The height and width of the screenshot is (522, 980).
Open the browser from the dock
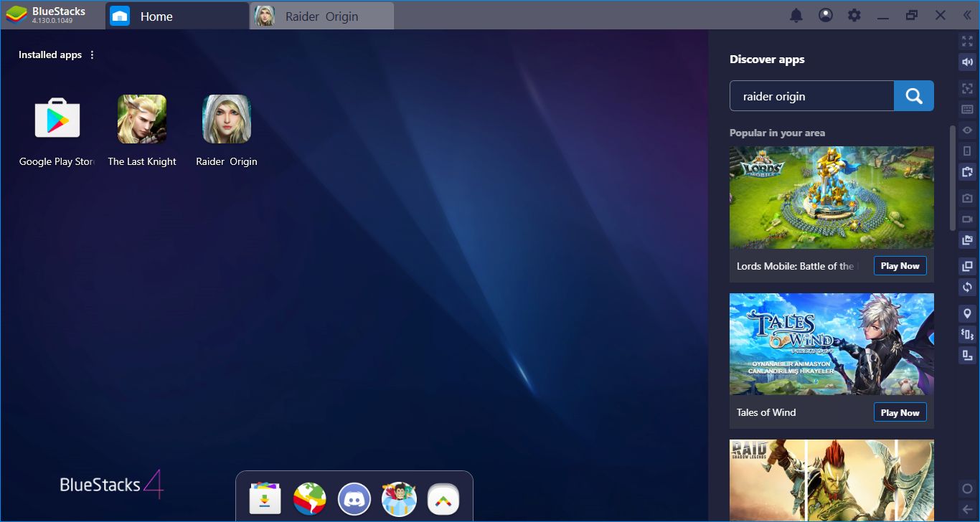[x=308, y=498]
